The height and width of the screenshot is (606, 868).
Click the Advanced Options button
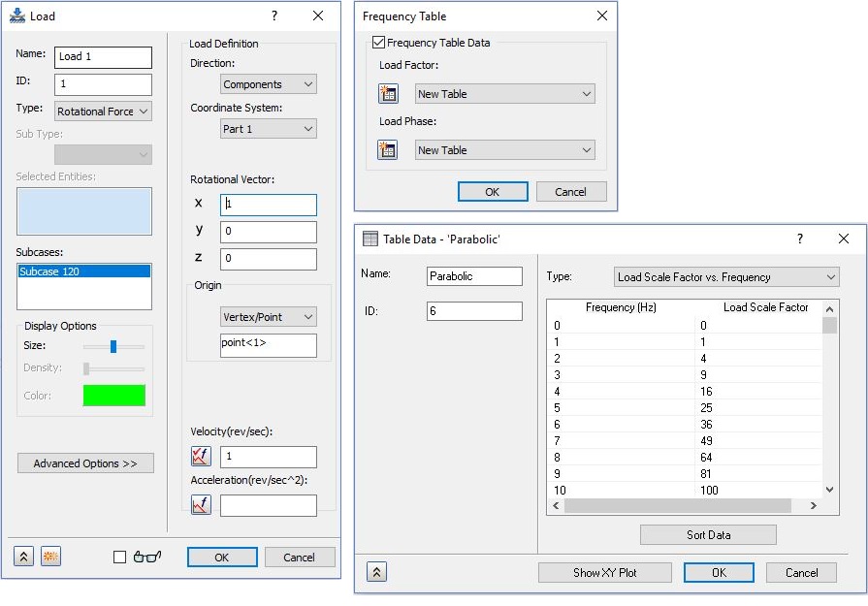[85, 462]
